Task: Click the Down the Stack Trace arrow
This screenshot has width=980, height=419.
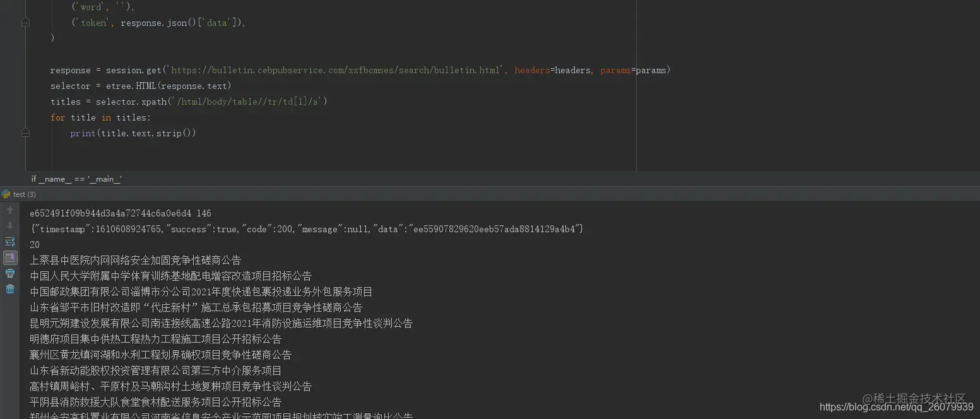Action: click(x=10, y=226)
